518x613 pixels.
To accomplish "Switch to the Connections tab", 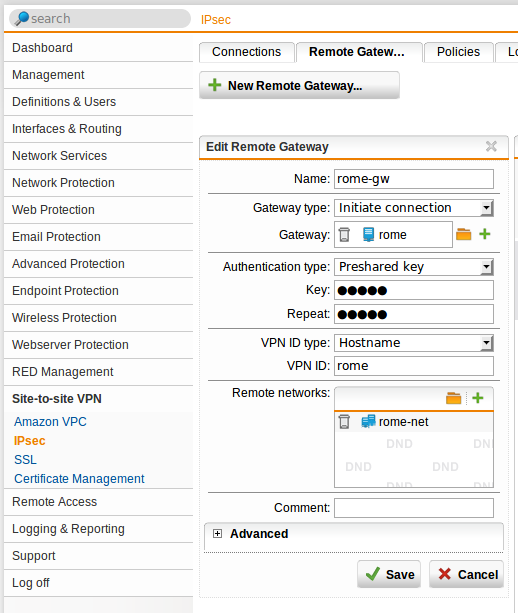I will (x=247, y=52).
